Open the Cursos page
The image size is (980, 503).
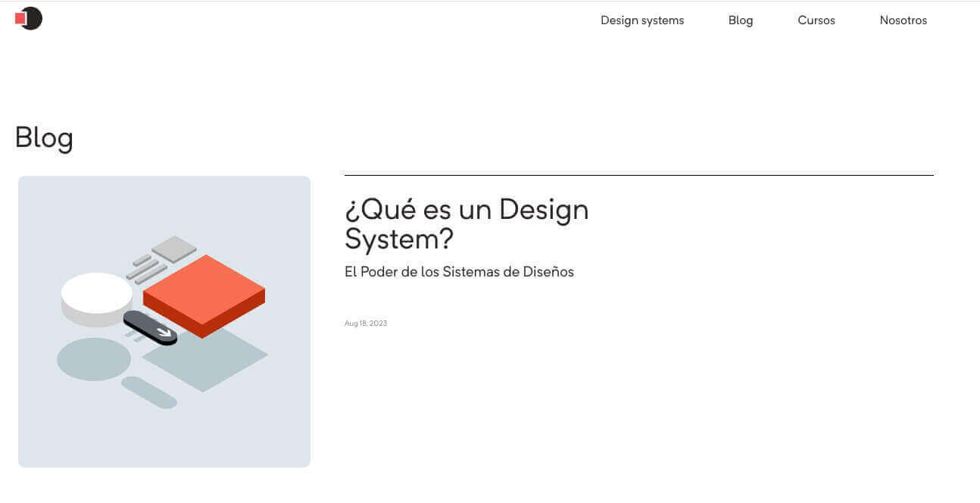pos(816,20)
